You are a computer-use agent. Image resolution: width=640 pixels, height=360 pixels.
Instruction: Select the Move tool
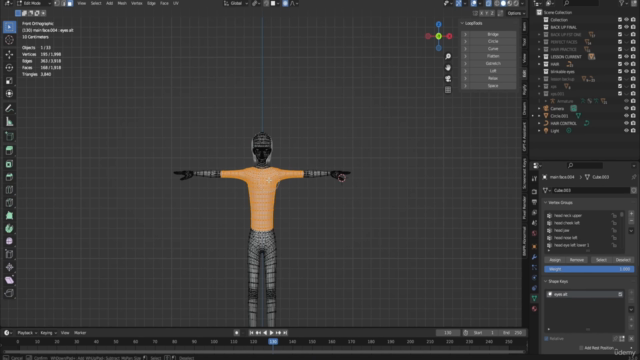(9, 54)
